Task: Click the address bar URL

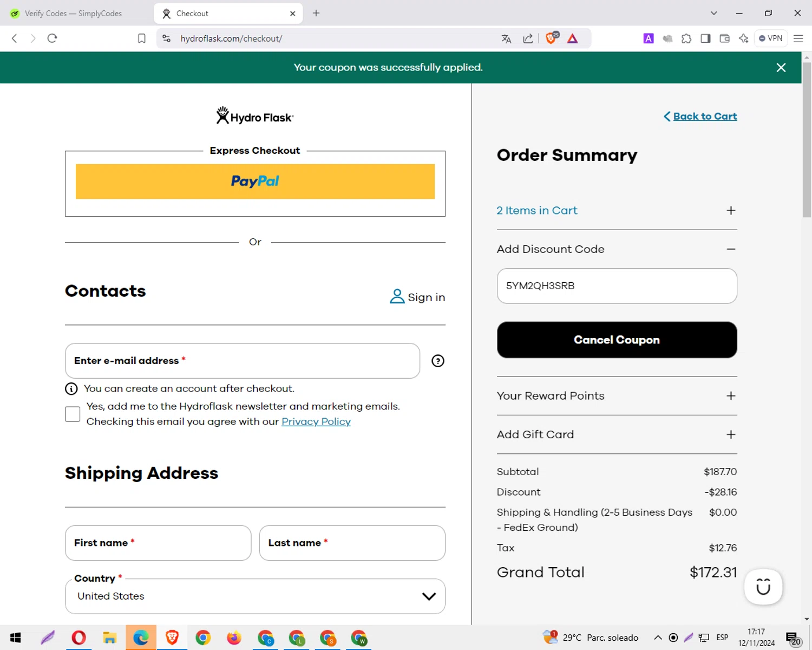Action: pos(231,38)
